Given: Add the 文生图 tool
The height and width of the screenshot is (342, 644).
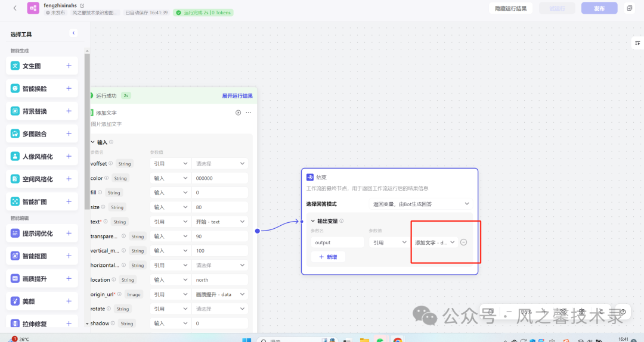Looking at the screenshot, I should pos(69,66).
